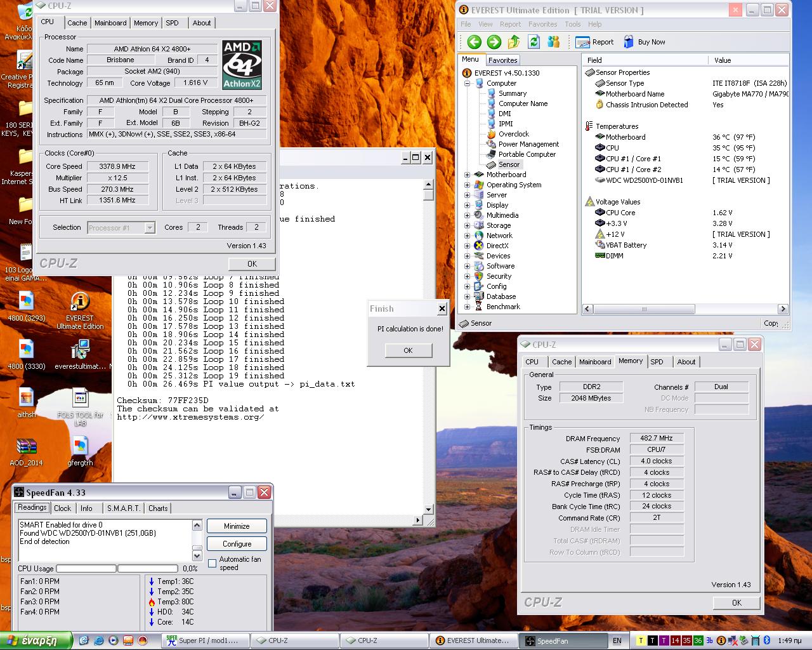Click the Value column header in EVEREST
The image size is (812, 650).
(x=749, y=60)
